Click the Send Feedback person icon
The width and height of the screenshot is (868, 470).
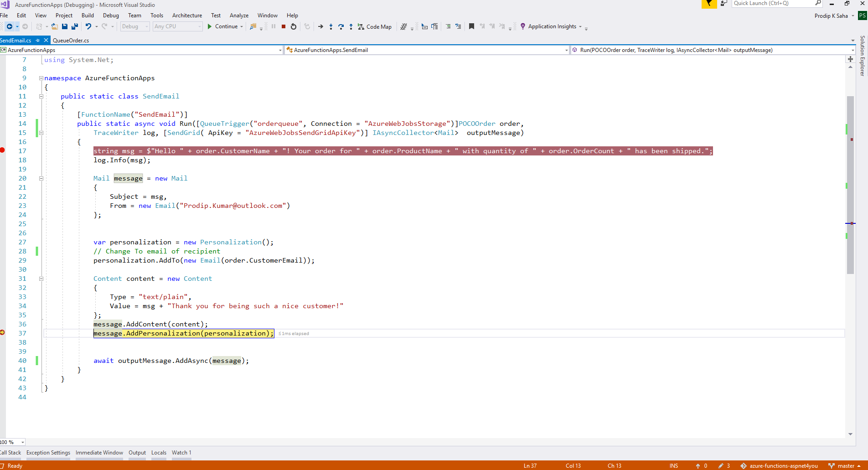723,4
